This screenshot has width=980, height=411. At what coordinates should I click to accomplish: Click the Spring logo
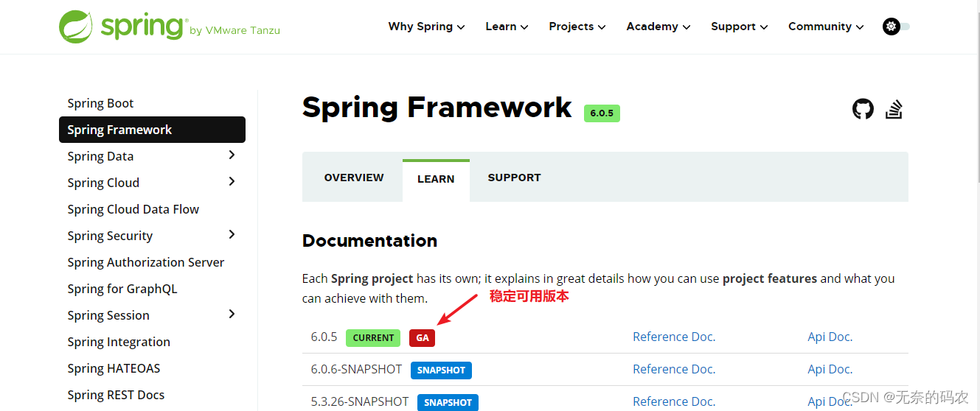point(170,27)
